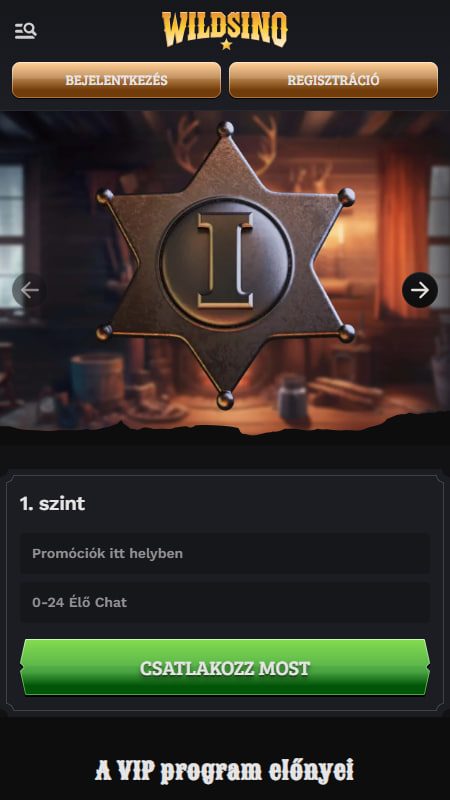
Task: Click the 1. szint heading
Action: point(52,504)
